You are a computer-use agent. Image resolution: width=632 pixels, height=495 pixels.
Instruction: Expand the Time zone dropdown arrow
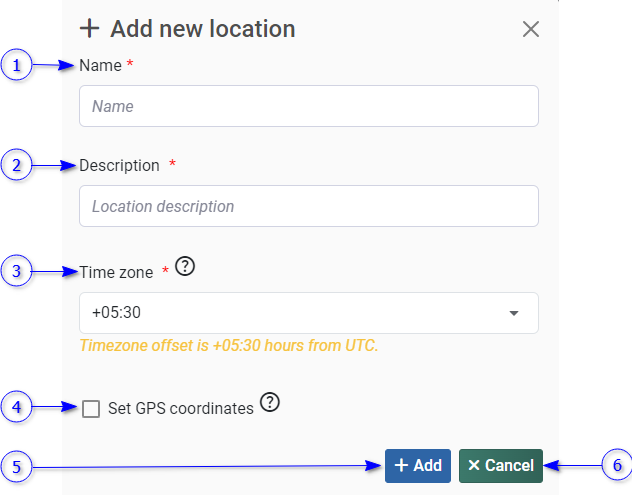(514, 313)
